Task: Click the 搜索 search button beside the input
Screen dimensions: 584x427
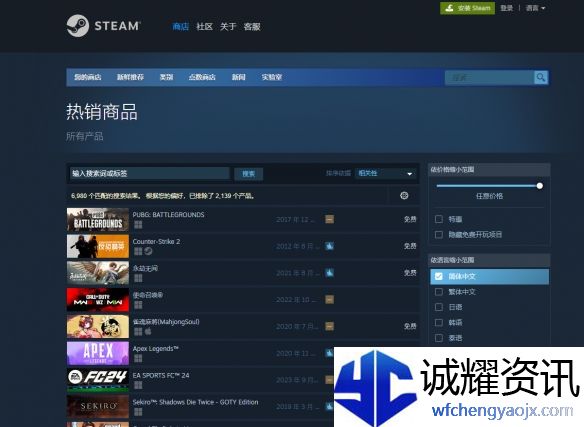Action: 248,174
